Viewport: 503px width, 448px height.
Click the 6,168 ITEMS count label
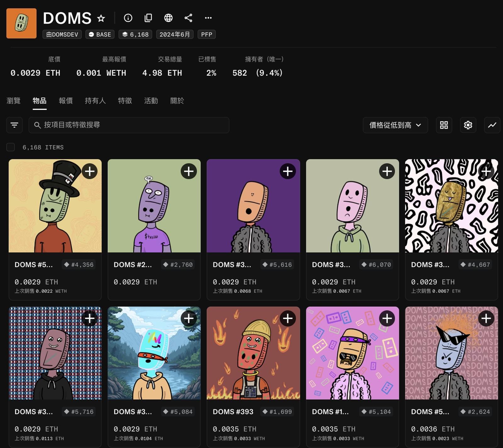pyautogui.click(x=43, y=147)
